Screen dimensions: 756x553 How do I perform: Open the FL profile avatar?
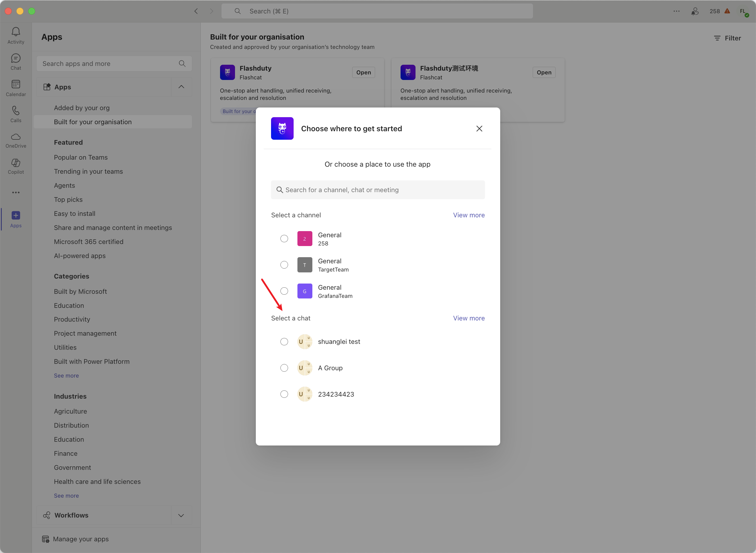pyautogui.click(x=743, y=11)
